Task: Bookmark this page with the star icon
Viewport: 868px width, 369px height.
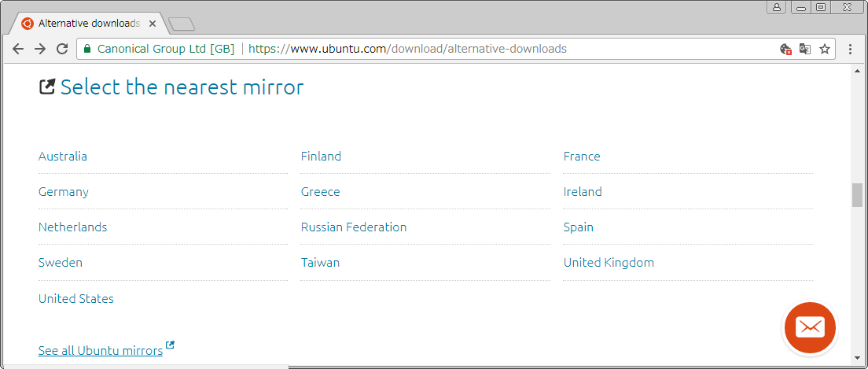Action: click(x=825, y=49)
